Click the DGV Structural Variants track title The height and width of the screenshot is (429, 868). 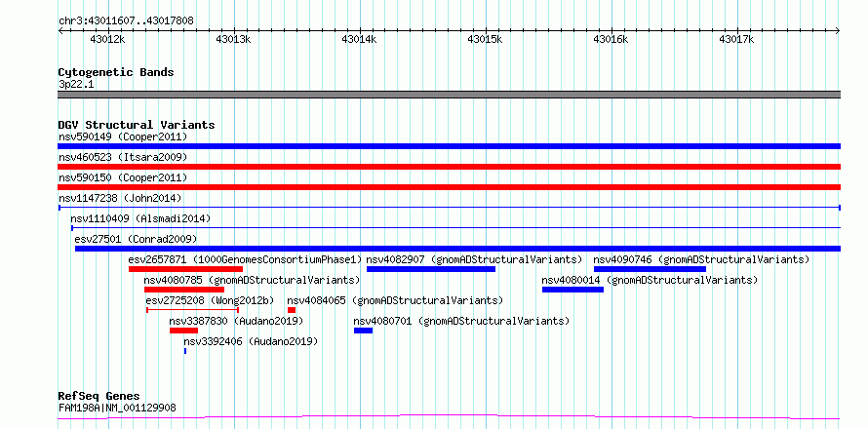137,125
